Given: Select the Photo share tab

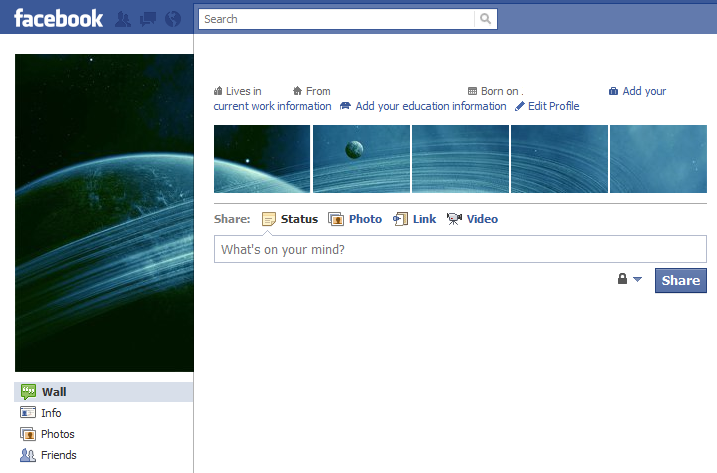Looking at the screenshot, I should [355, 219].
